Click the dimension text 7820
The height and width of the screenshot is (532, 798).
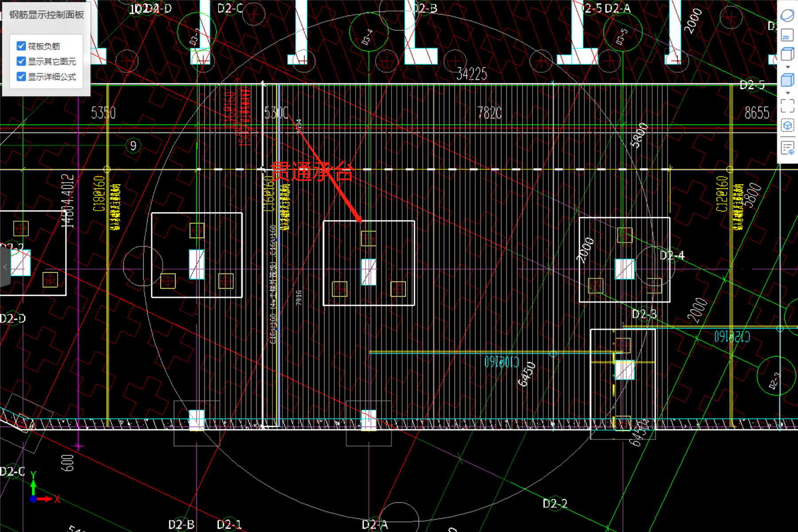(x=489, y=113)
